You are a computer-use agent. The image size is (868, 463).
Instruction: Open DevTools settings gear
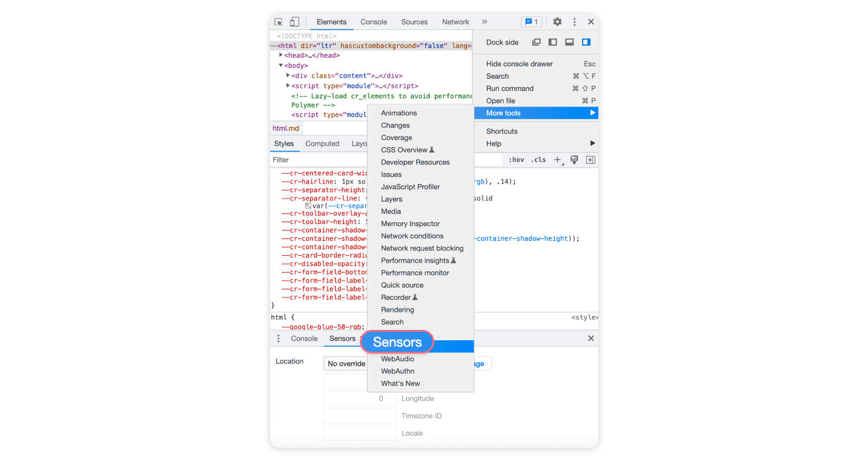(x=557, y=21)
